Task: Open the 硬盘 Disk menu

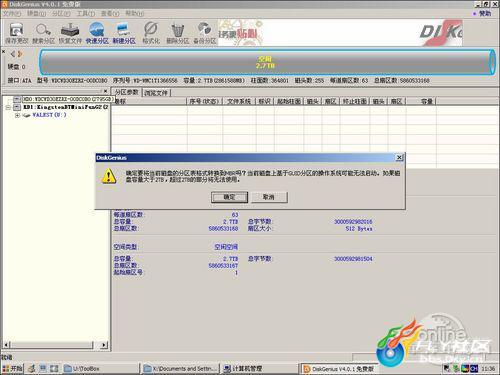Action: (x=36, y=13)
